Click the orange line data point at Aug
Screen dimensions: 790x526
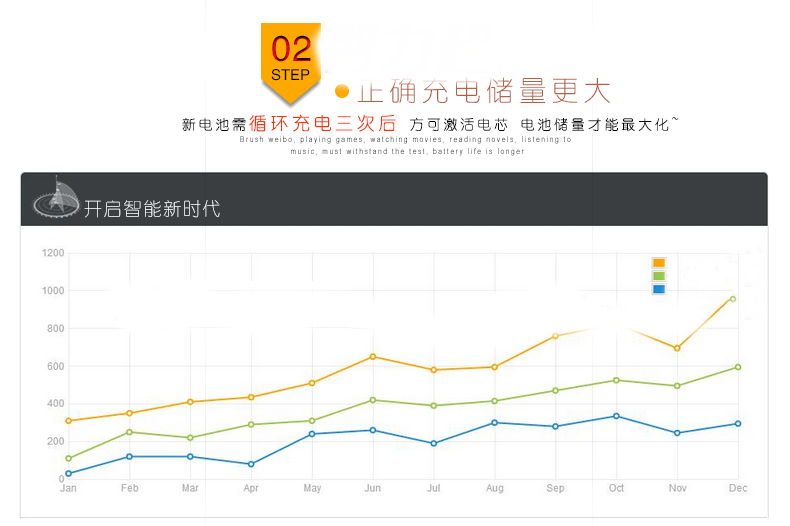[494, 367]
